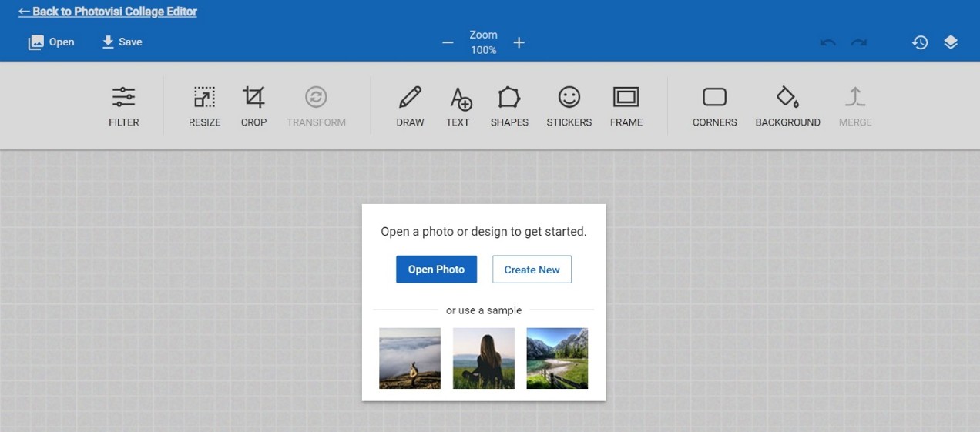Click the 'Open a photo or design' message

pyautogui.click(x=484, y=231)
